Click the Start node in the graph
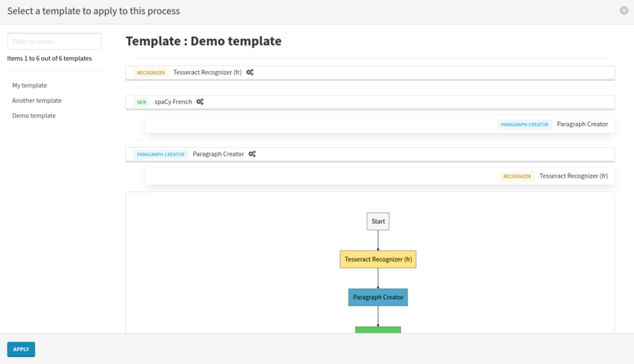Screen dimensions: 634x364 (x=378, y=221)
